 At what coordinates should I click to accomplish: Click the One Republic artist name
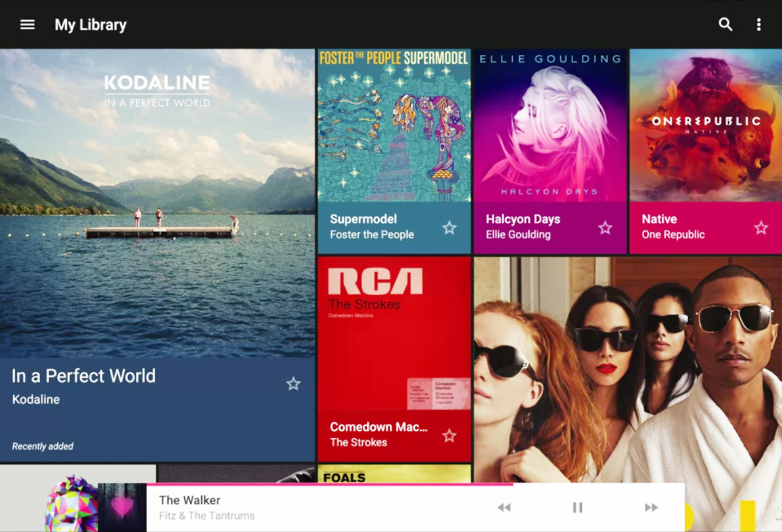[673, 235]
